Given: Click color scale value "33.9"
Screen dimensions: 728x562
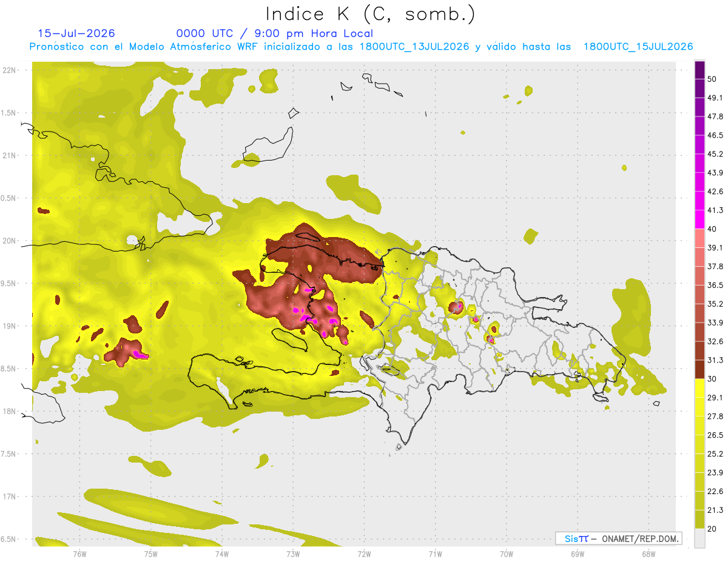Looking at the screenshot, I should pyautogui.click(x=715, y=323).
